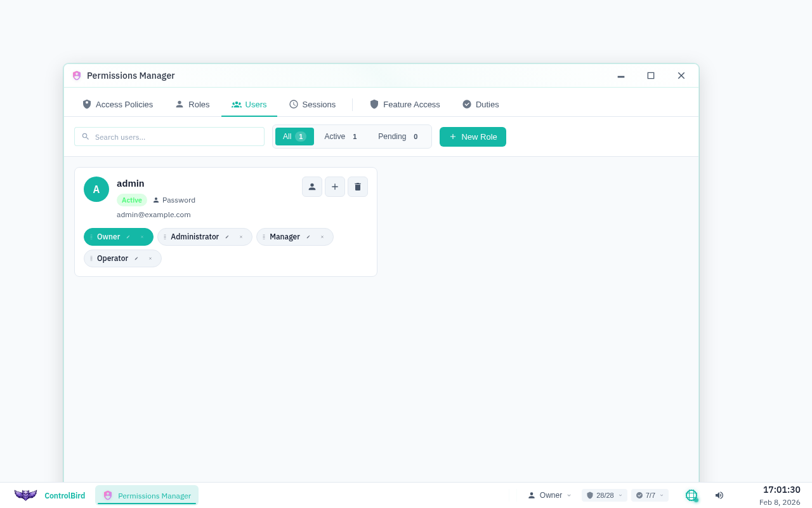812x508 pixels.
Task: Switch to the Roles tab
Action: [192, 104]
